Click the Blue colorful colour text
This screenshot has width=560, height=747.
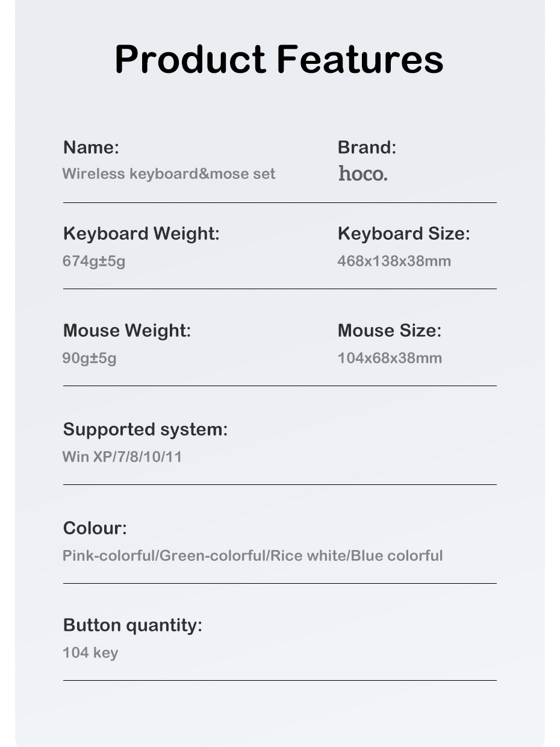pyautogui.click(x=397, y=555)
